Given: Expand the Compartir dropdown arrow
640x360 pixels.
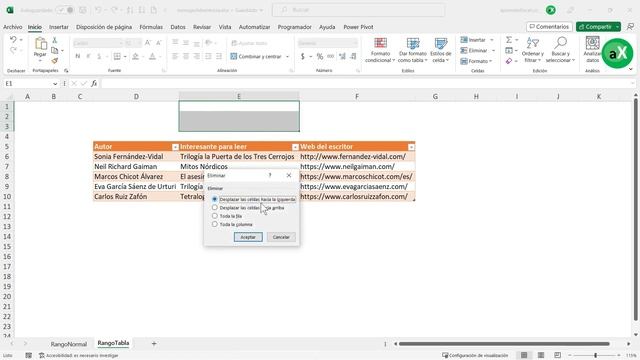Looking at the screenshot, I should pyautogui.click(x=618, y=27).
